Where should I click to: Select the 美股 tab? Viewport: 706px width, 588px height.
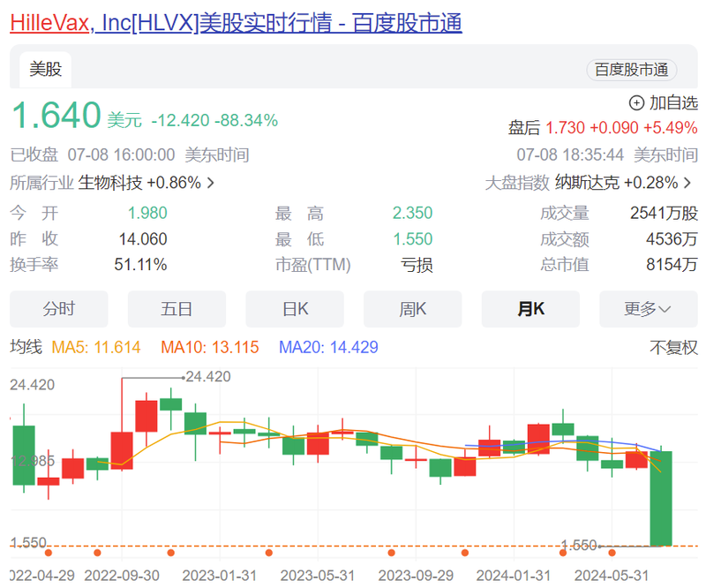point(46,70)
